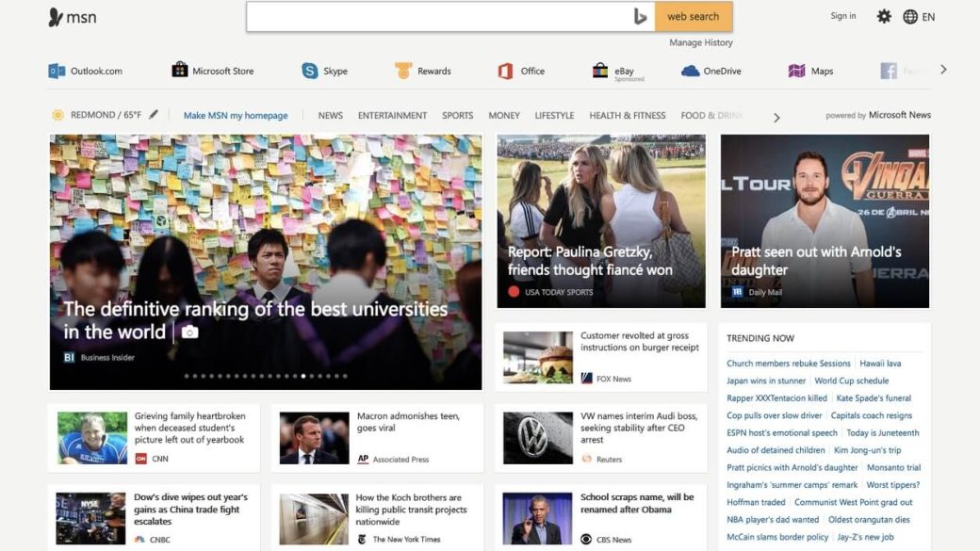The height and width of the screenshot is (551, 980).
Task: Click the CNBC peacock logo
Action: tap(139, 539)
